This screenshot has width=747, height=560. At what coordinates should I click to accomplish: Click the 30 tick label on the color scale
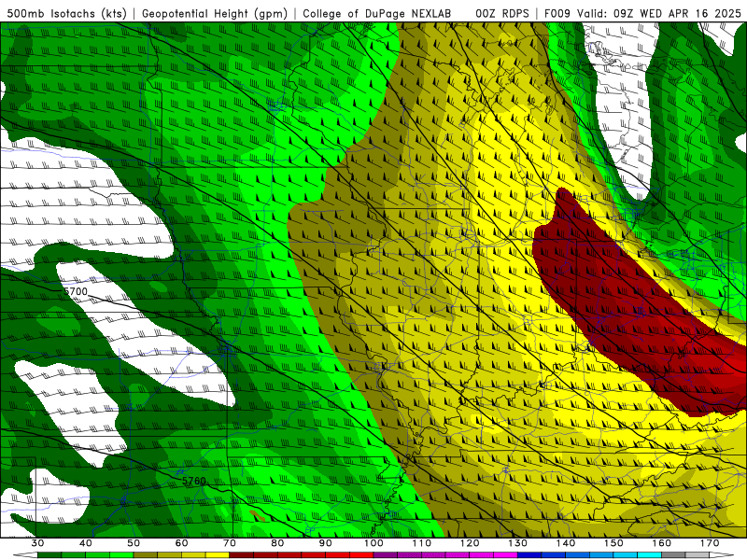click(x=37, y=543)
